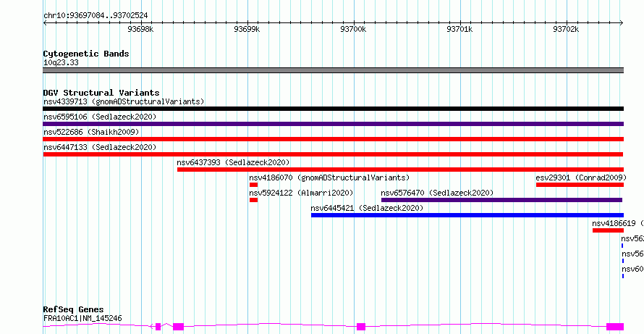The image size is (644, 334).
Task: Click the red esv29301 variant bar
Action: click(x=580, y=185)
